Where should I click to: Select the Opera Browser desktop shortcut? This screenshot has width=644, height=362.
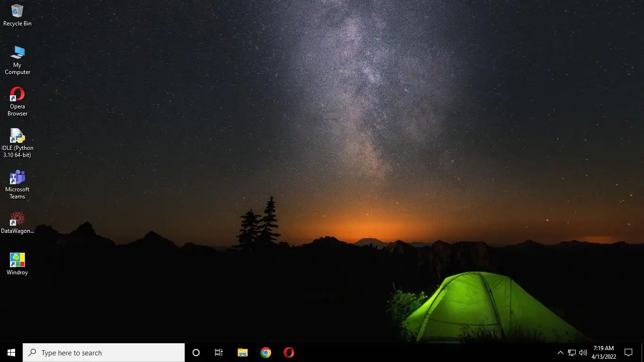[x=17, y=101]
